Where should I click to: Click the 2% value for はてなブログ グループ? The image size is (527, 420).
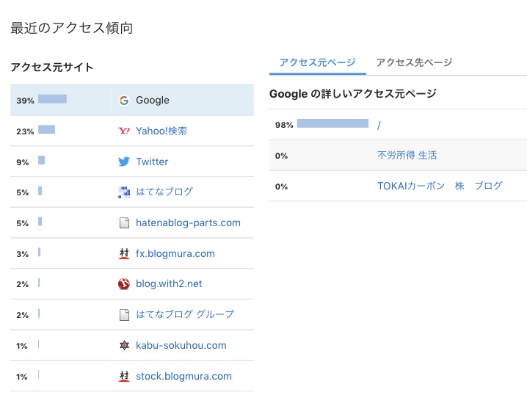pyautogui.click(x=23, y=316)
